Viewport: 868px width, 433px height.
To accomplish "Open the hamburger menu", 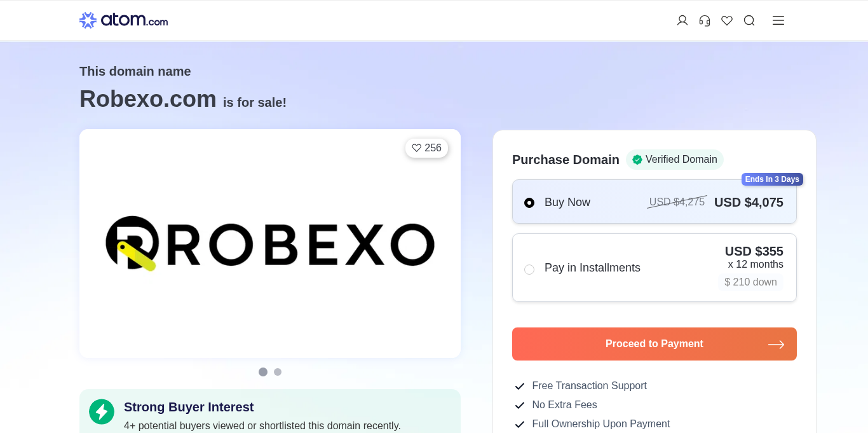I will [x=778, y=20].
